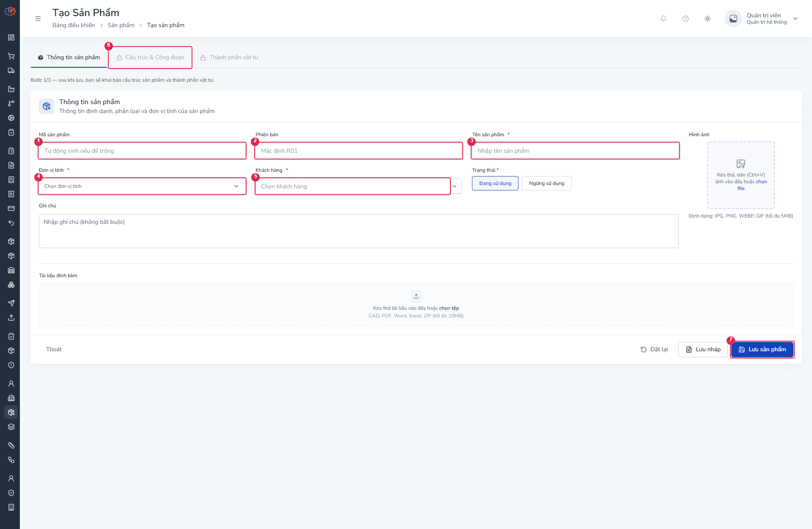This screenshot has height=529, width=812.
Task: Open the shield-alert sidebar icon
Action: [x=11, y=365]
